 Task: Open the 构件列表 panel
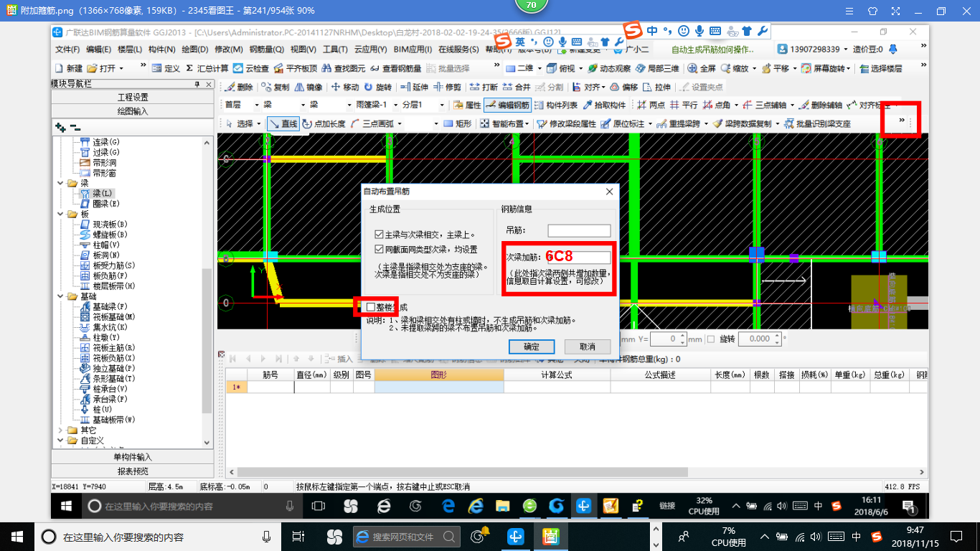[556, 105]
